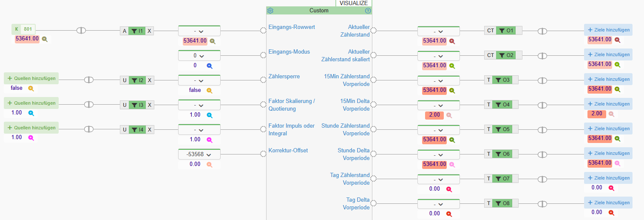Screen dimensions: 644x220
Task: Open the Custom block settings gear
Action: 270,11
